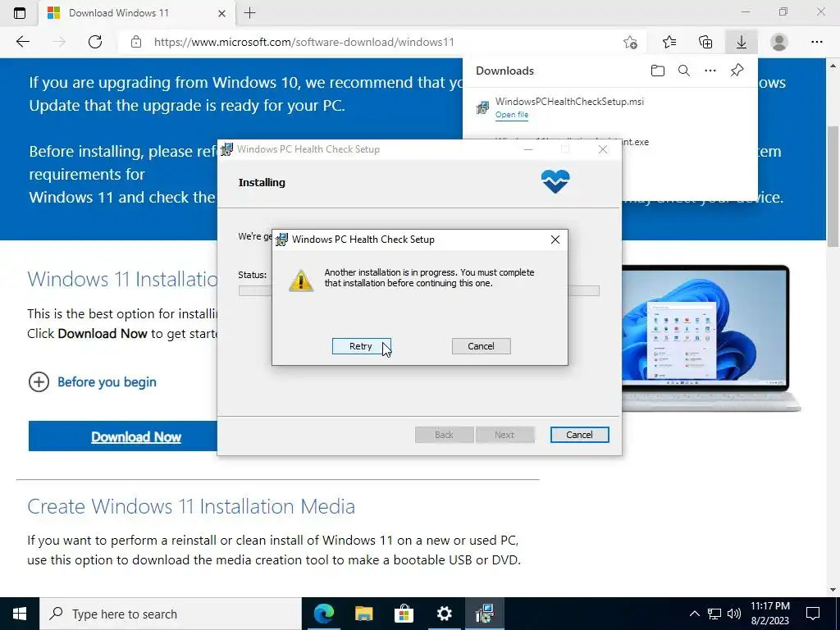Close the Windows PC Health Check Setup window
The width and height of the screenshot is (840, 630).
coord(603,149)
